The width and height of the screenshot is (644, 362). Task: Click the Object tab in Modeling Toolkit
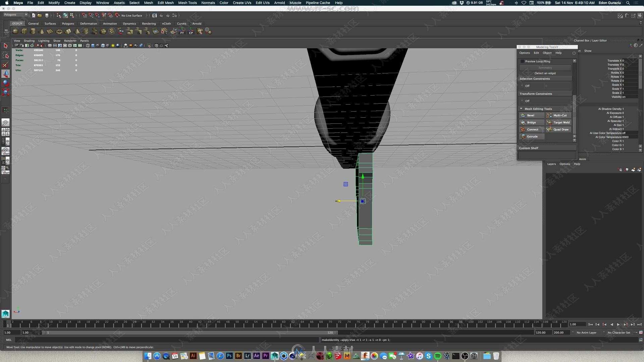[547, 53]
